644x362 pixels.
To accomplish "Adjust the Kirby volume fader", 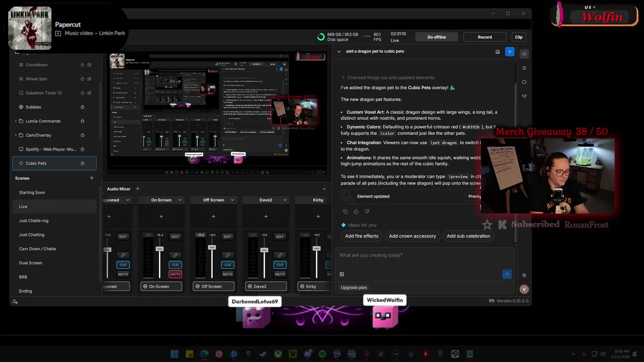I will click(316, 248).
